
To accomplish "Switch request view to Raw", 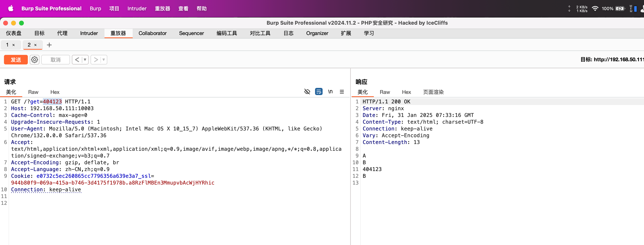I will (x=33, y=92).
